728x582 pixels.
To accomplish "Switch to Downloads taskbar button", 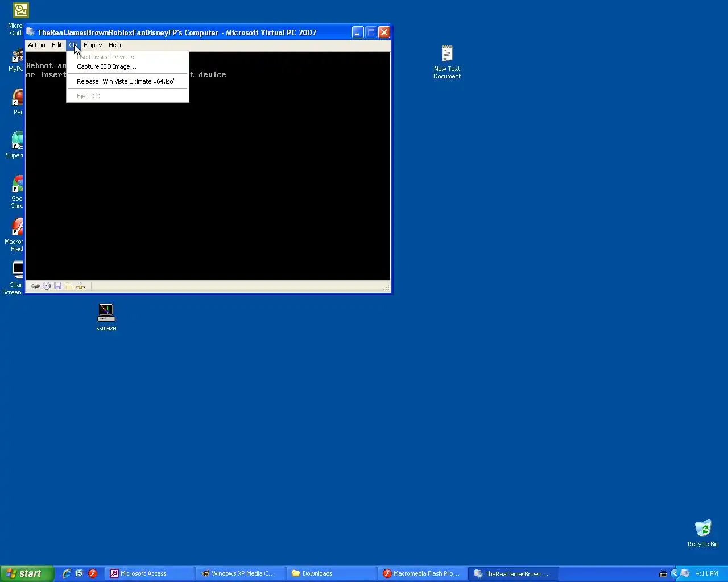I will 331,573.
